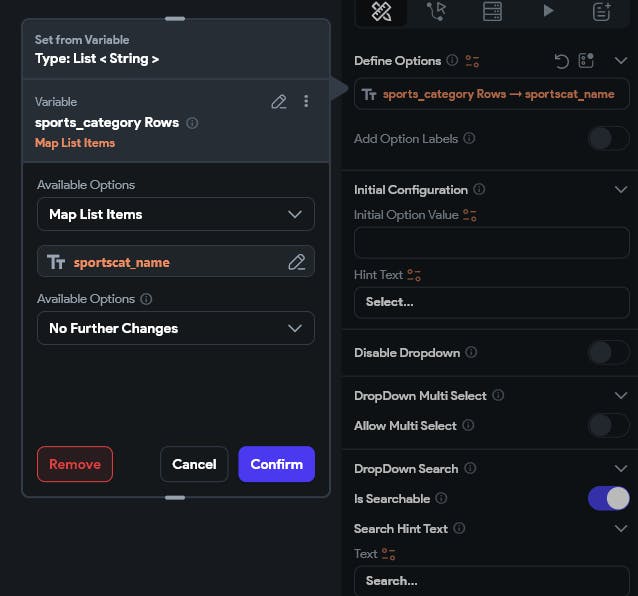Click info icon next to Define Options

coord(452,60)
